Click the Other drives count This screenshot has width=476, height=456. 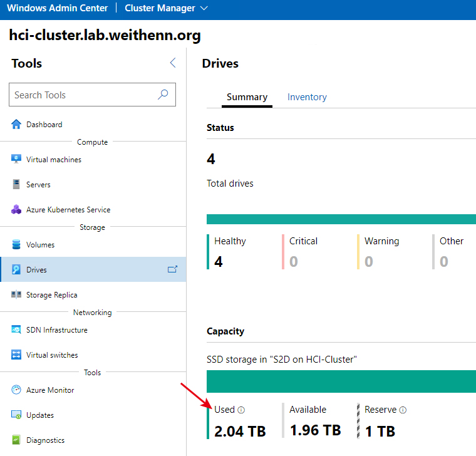coord(444,261)
